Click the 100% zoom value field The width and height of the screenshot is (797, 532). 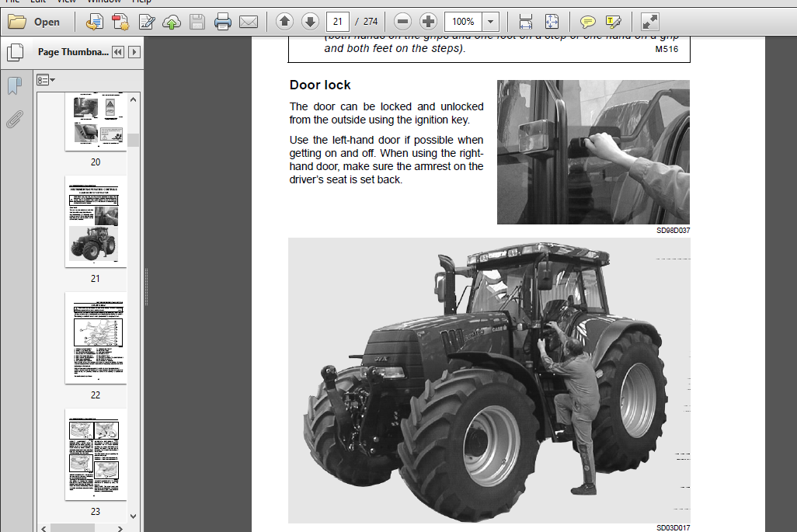click(x=463, y=21)
